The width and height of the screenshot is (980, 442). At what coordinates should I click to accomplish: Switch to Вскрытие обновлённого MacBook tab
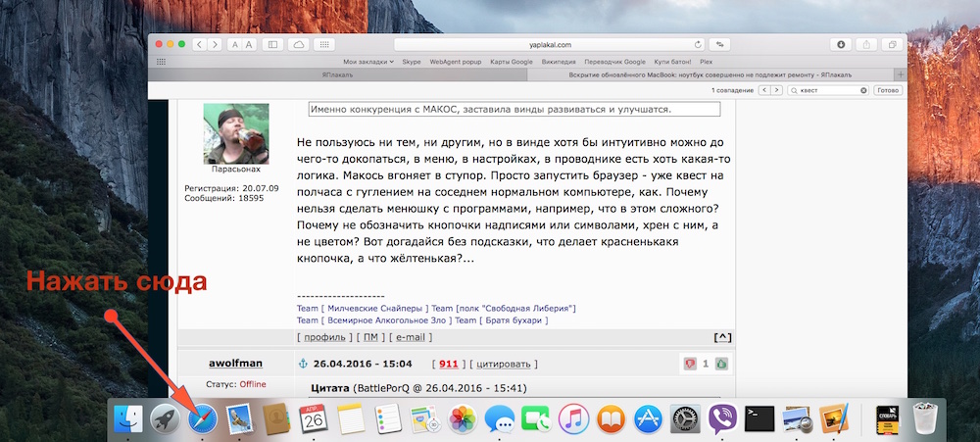710,74
